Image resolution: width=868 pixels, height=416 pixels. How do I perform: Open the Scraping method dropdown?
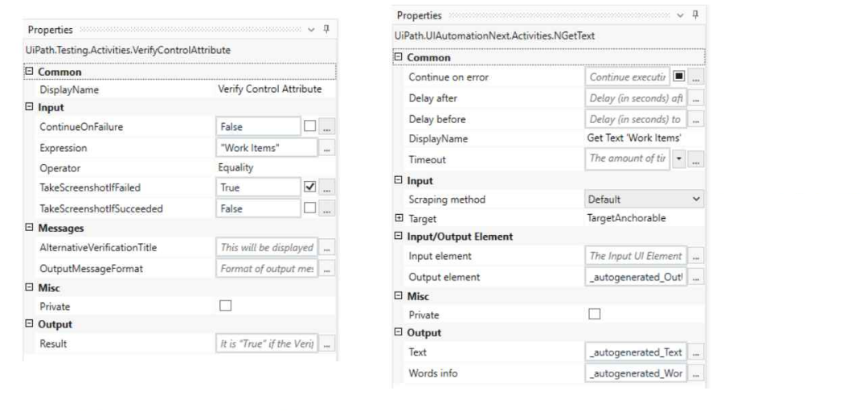pos(645,200)
